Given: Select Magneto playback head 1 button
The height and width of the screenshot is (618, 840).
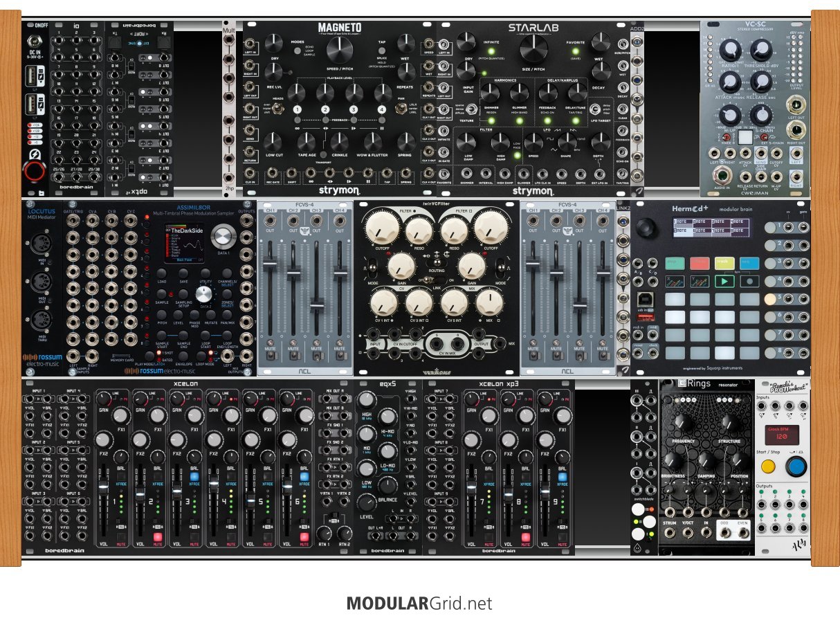Looking at the screenshot, I should pyautogui.click(x=298, y=110).
